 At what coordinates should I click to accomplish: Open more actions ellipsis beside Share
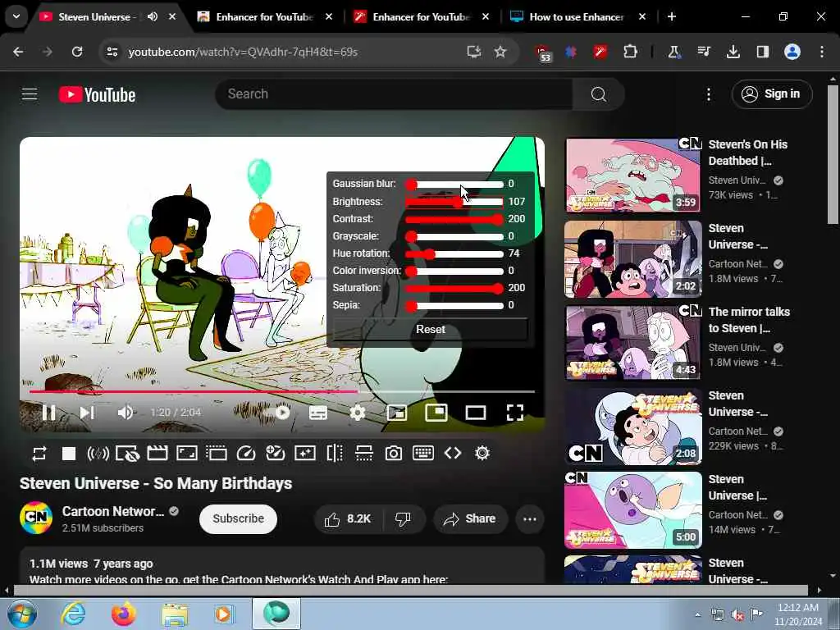529,518
